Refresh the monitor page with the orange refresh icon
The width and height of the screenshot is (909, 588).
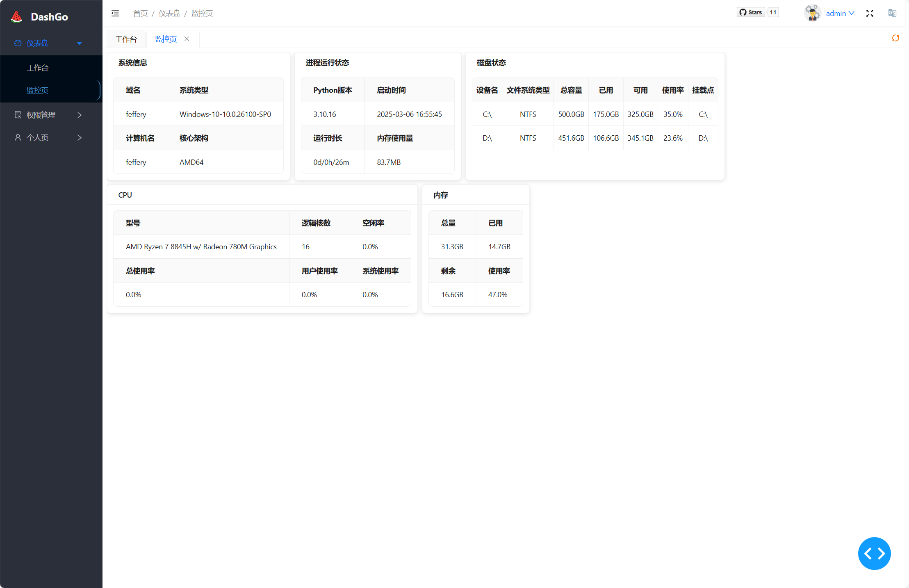(x=895, y=38)
